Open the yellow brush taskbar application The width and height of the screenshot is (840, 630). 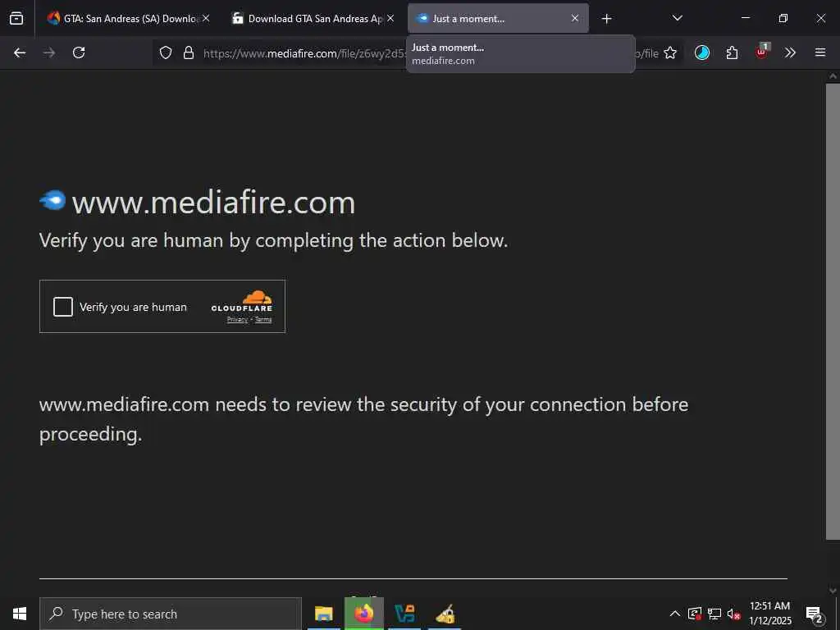tap(445, 614)
